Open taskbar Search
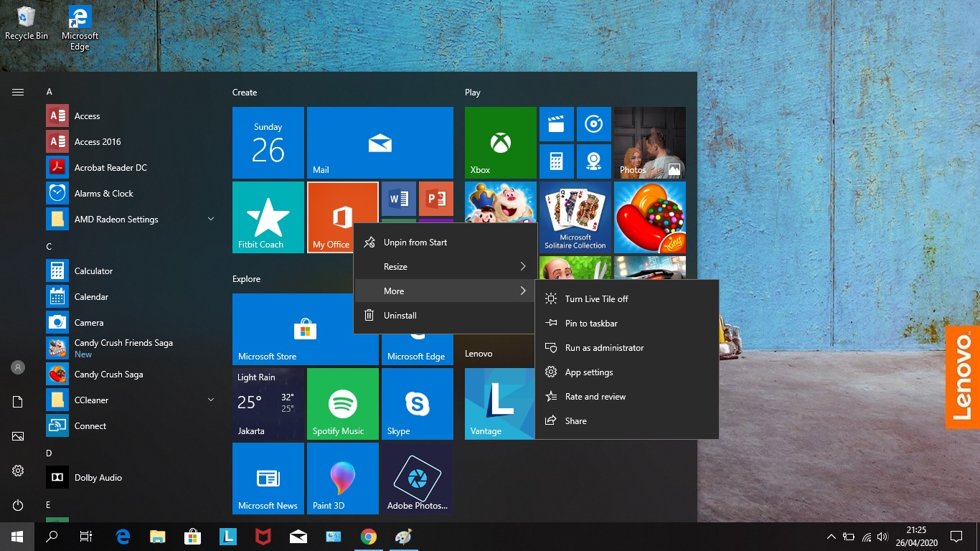Screen dimensions: 980x551 (x=52, y=537)
